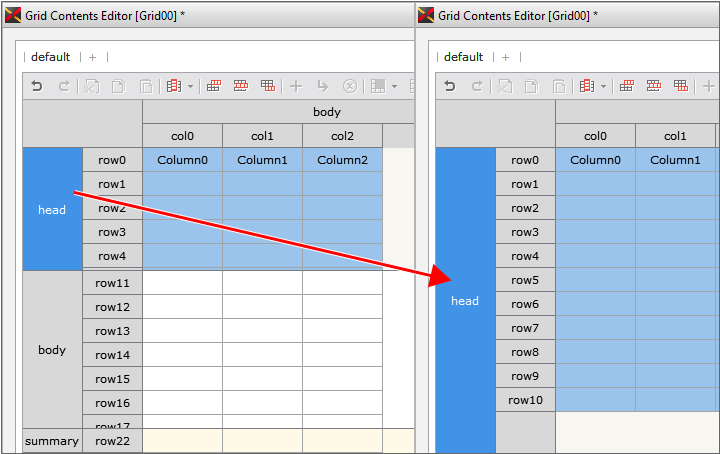Click the add summary row icon in left toolbar
720x454 pixels.
pos(268,86)
